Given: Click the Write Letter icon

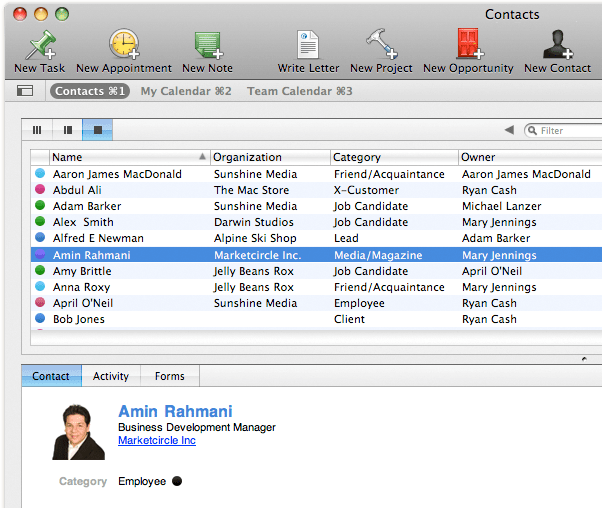Looking at the screenshot, I should [308, 46].
